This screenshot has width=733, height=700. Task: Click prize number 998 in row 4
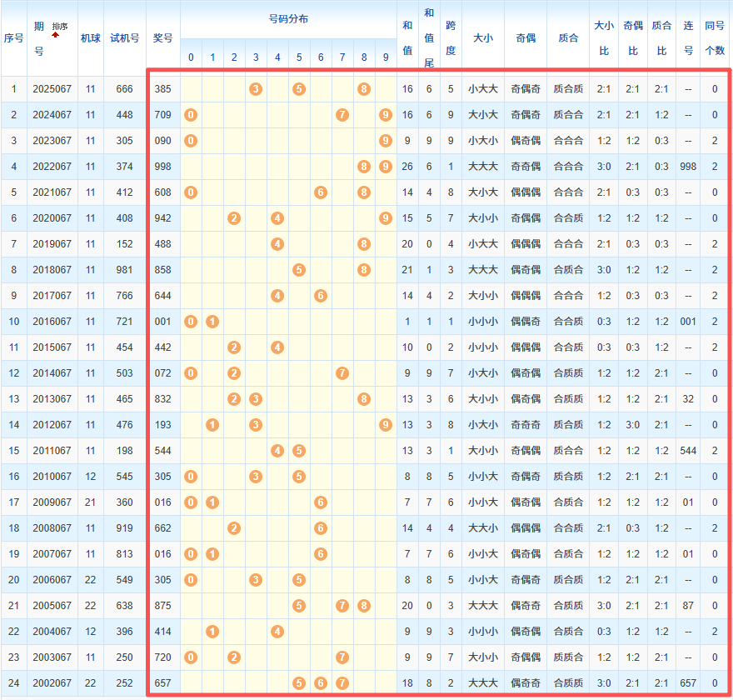[x=163, y=167]
